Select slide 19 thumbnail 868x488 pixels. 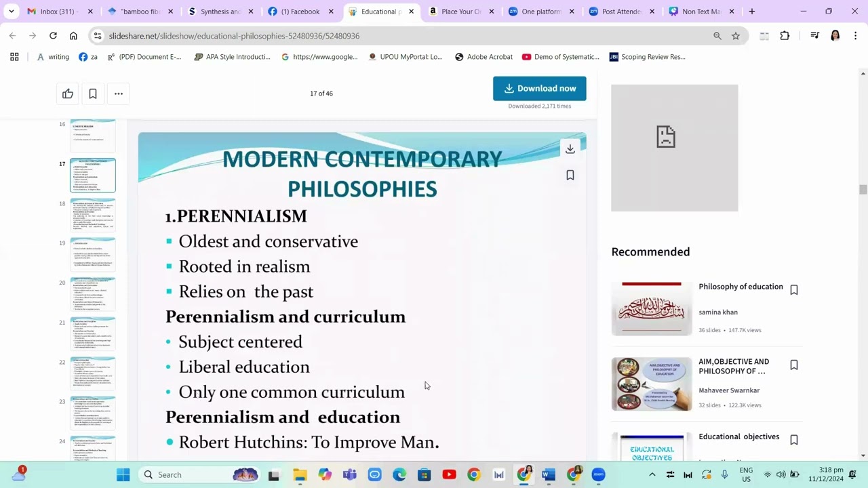[93, 255]
